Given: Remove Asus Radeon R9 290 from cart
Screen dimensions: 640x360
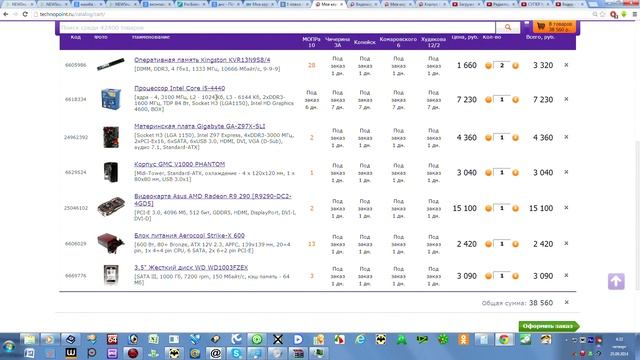Looking at the screenshot, I should click(566, 207).
